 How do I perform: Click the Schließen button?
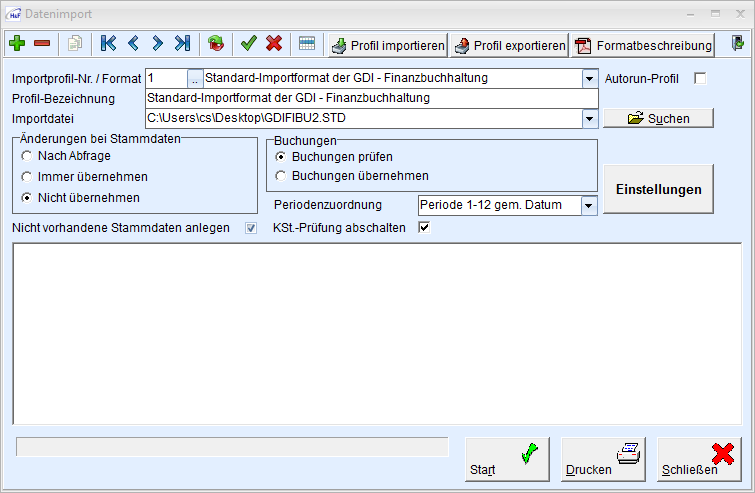[699, 459]
